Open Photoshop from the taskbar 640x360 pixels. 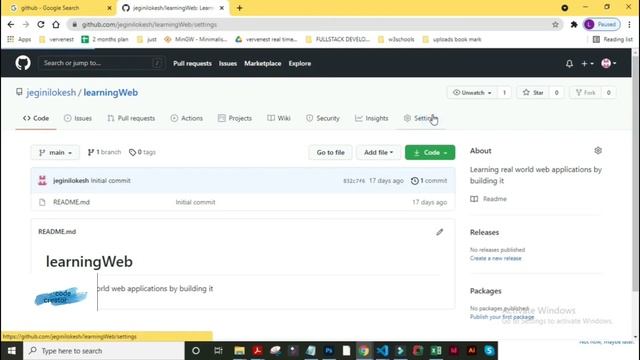pyautogui.click(x=329, y=351)
